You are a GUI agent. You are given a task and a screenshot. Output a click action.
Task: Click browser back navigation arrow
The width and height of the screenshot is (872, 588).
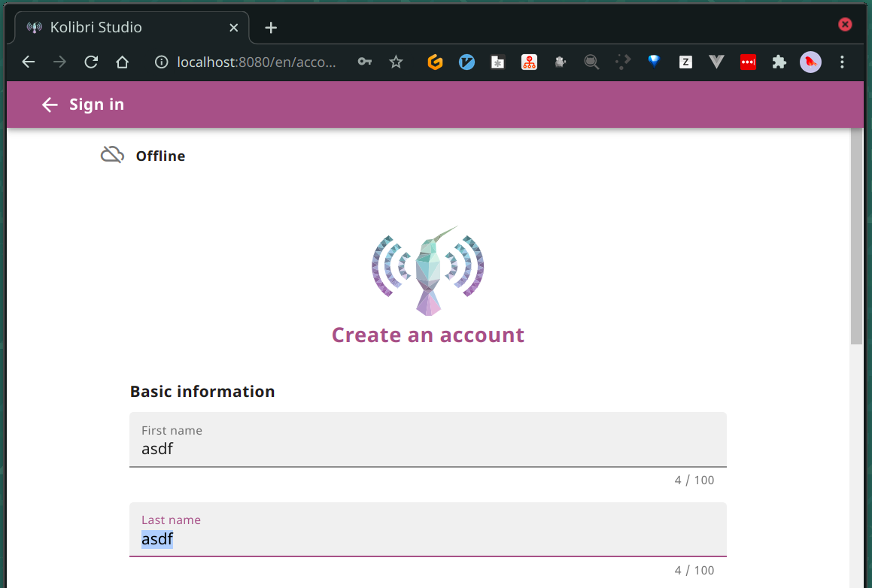(29, 62)
